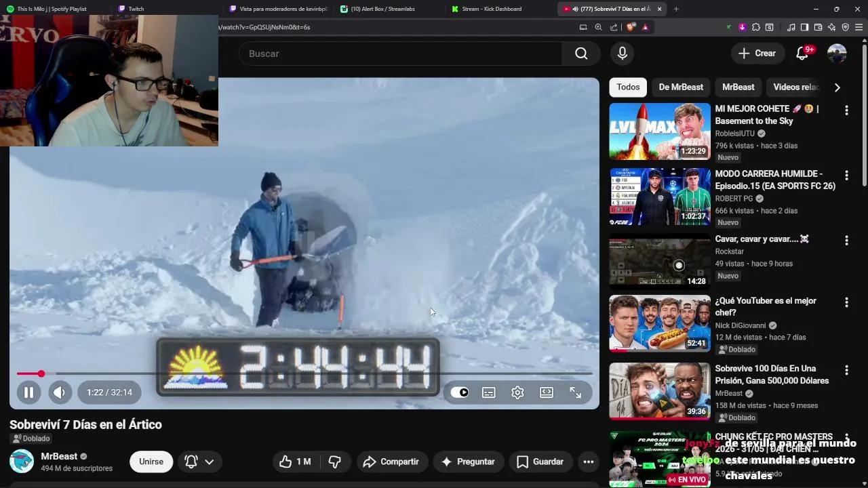This screenshot has height=488, width=868.
Task: Dislike the video thumbs down
Action: (x=335, y=462)
